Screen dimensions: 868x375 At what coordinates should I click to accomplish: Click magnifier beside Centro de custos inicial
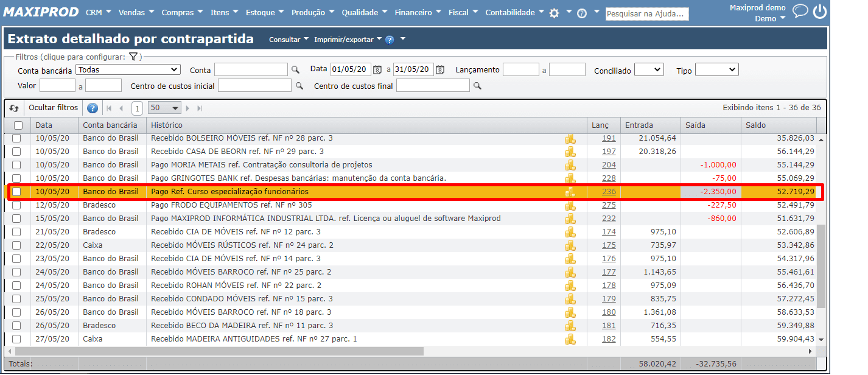click(299, 86)
